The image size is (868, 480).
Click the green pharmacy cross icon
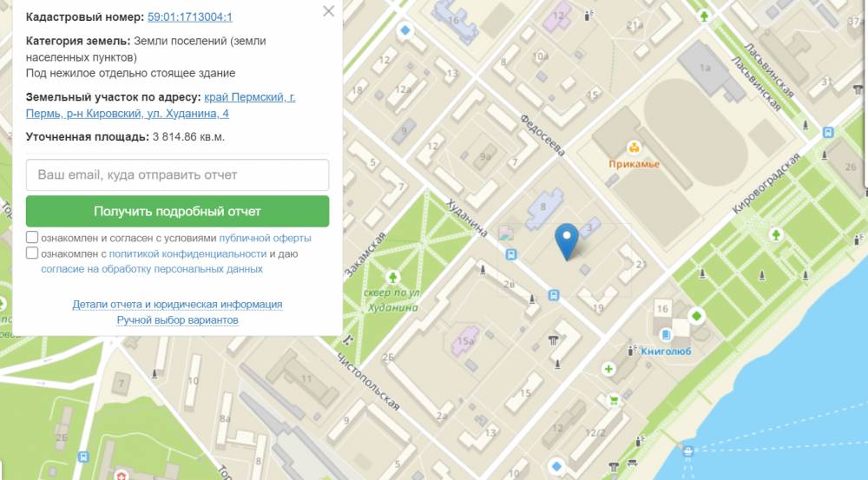click(608, 370)
